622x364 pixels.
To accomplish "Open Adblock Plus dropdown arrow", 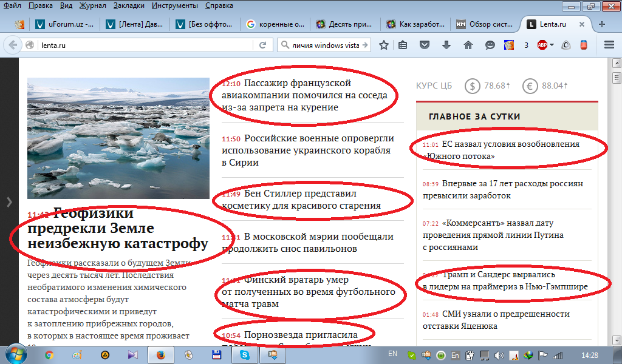I will point(552,45).
